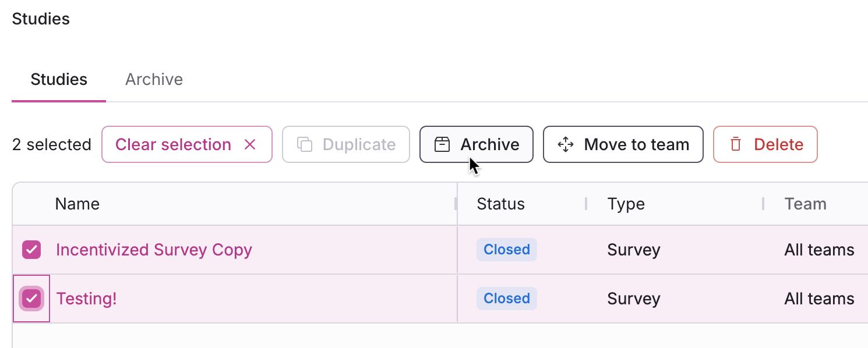Click the Closed badge for Incentivized Survey Copy
Screen dimensions: 868x348
coord(506,250)
